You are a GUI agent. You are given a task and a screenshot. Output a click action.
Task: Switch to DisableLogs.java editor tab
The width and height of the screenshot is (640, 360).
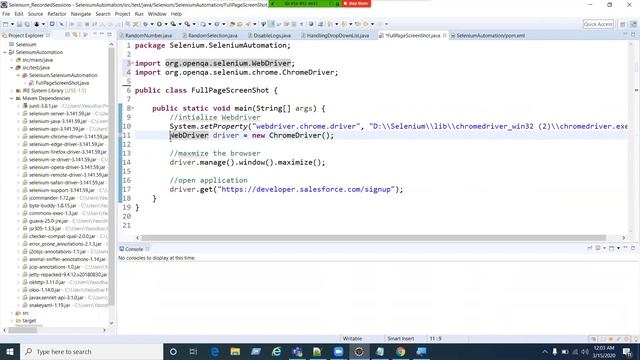coord(272,36)
